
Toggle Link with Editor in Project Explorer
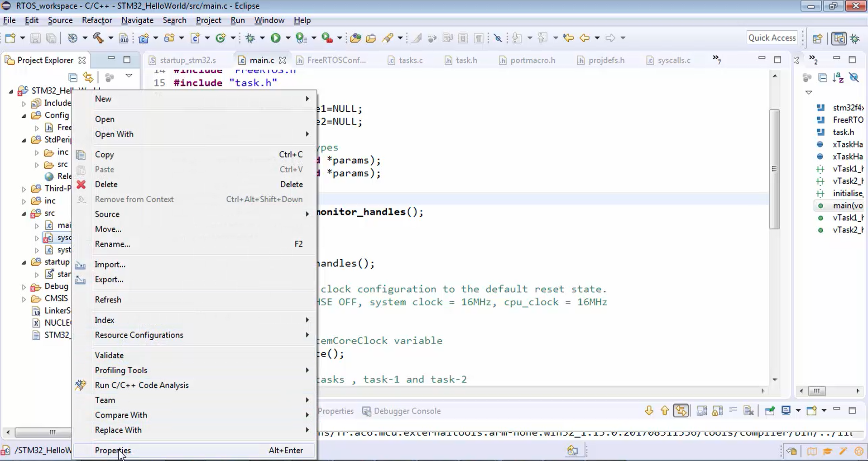tap(88, 77)
